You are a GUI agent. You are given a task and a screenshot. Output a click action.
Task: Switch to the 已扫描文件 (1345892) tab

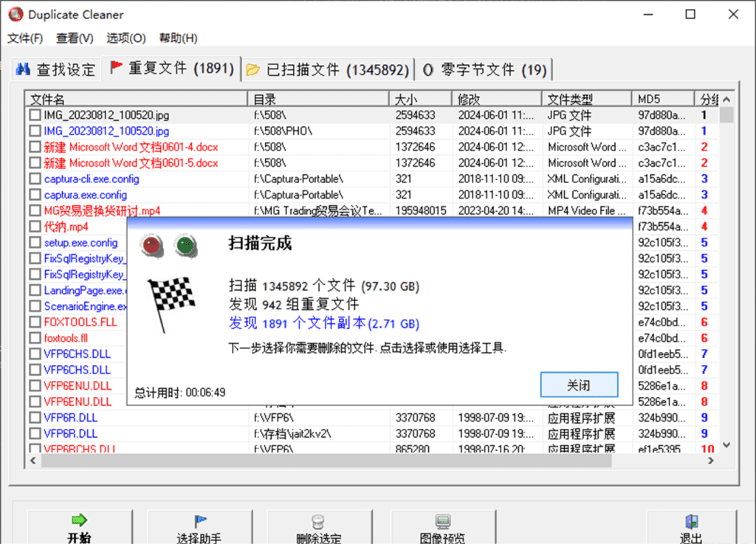pyautogui.click(x=328, y=70)
